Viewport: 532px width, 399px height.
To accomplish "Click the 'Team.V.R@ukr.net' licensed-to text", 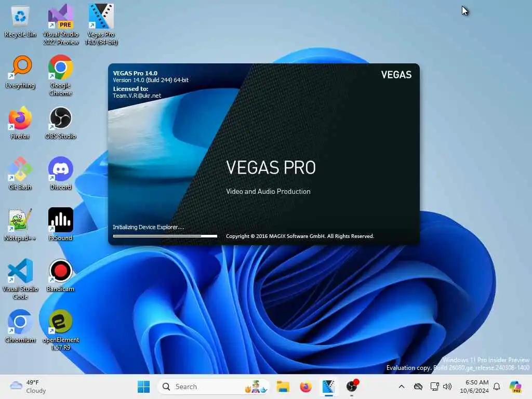I will tap(137, 96).
